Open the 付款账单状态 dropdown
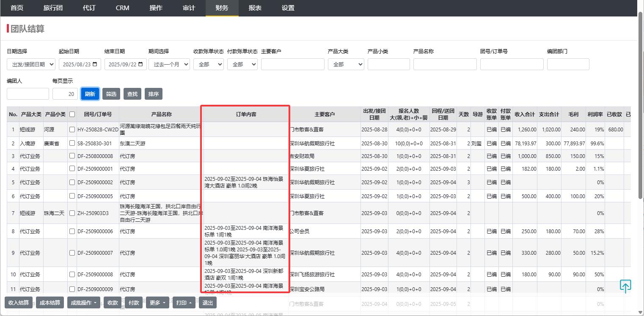The height and width of the screenshot is (316, 644). [x=242, y=64]
